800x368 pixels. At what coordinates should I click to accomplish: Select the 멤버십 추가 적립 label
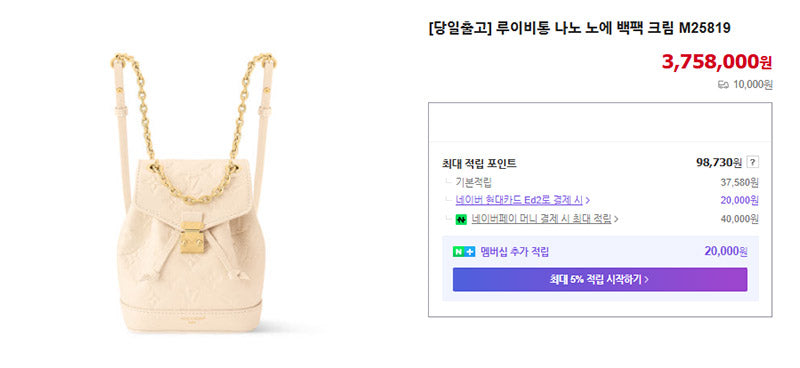pyautogui.click(x=515, y=252)
